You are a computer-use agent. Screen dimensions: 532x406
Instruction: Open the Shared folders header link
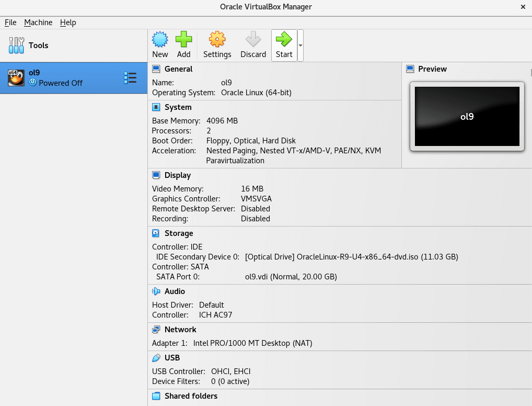point(191,396)
